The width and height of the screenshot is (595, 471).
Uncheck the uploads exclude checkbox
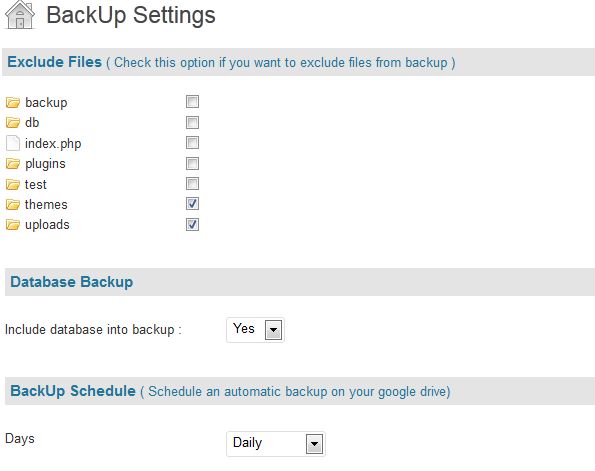pyautogui.click(x=192, y=224)
